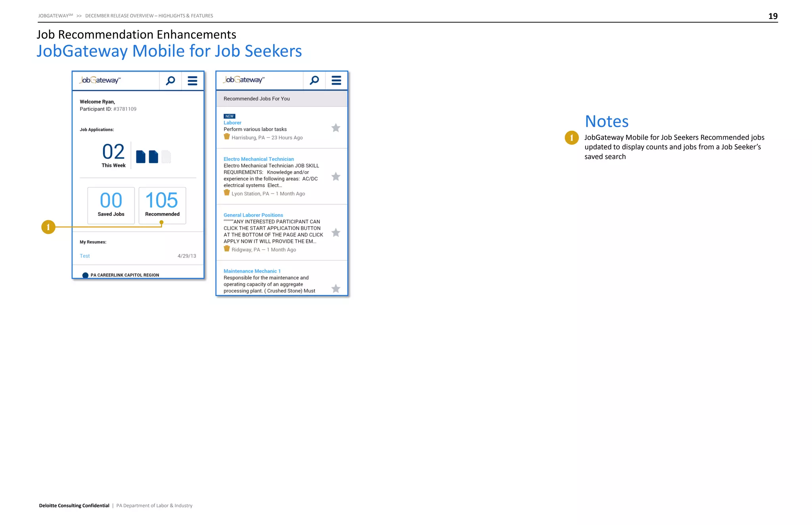Click 'Harrisburg, PA — 23 Hours Ago' text
Screen dimensions: 812x525
tap(267, 137)
